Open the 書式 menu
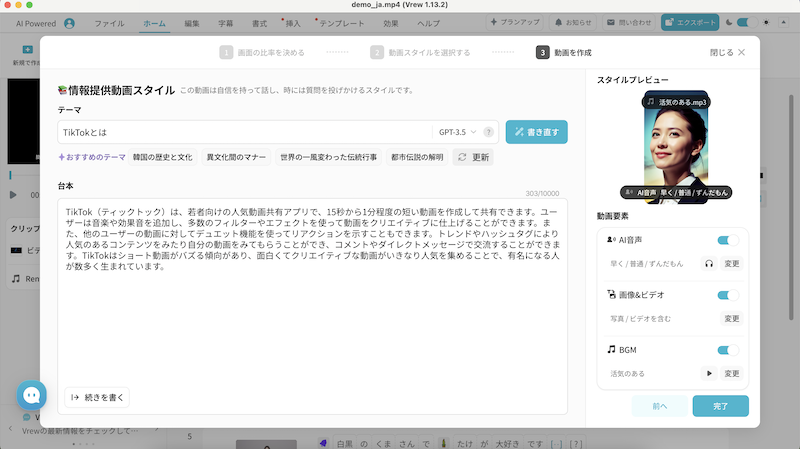The image size is (800, 449). click(x=259, y=23)
